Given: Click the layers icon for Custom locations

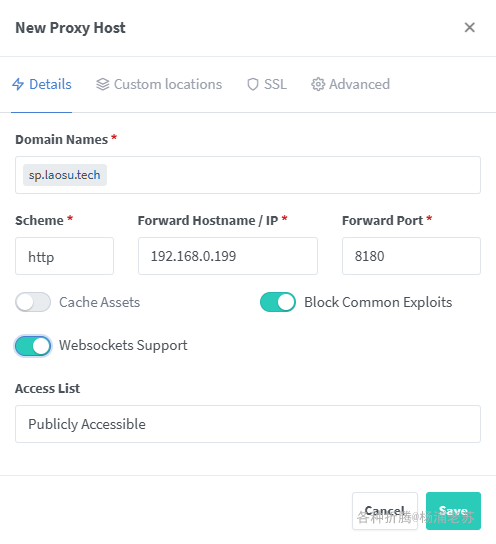Looking at the screenshot, I should coord(103,84).
